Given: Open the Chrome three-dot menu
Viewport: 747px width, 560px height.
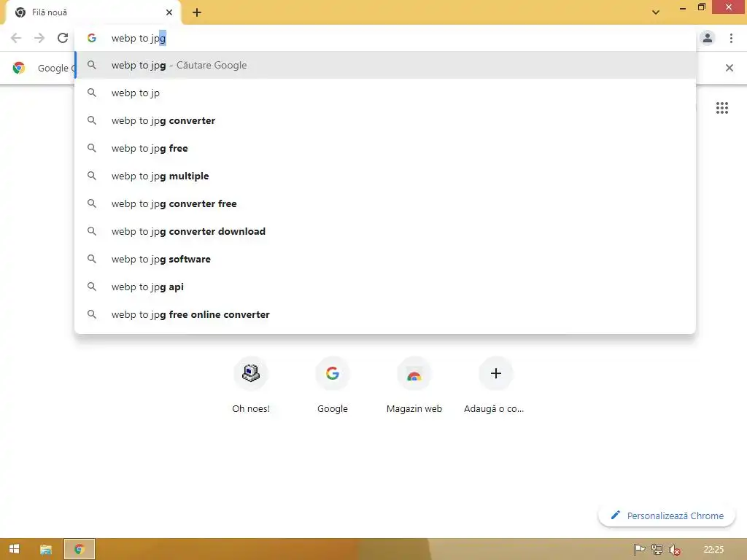Looking at the screenshot, I should pos(731,38).
